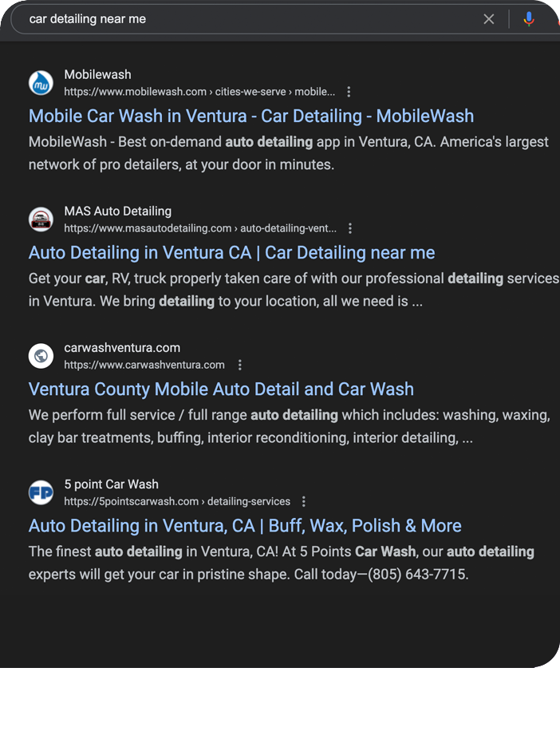
Task: Click the MAS Auto Detailing favicon
Action: click(41, 219)
